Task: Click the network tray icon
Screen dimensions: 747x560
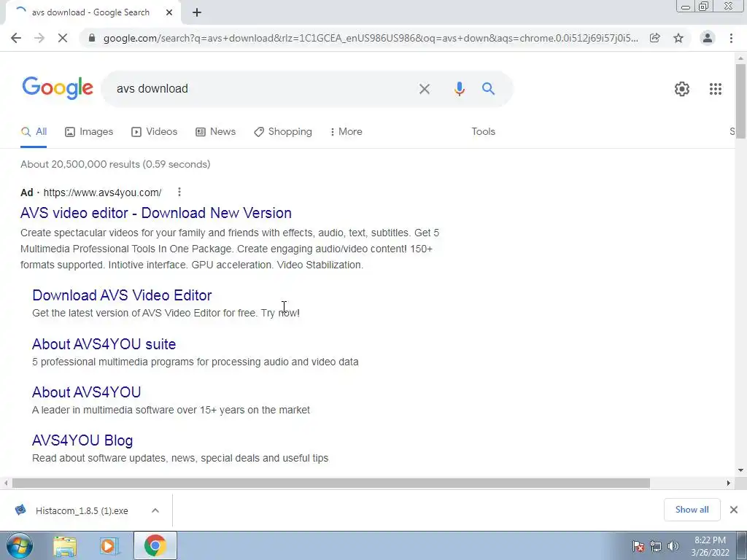Action: (x=656, y=545)
